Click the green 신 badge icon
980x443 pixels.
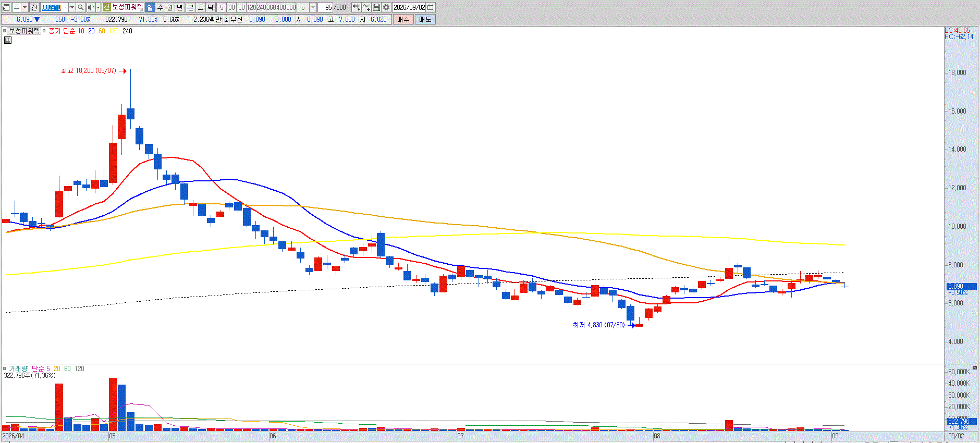pos(106,7)
